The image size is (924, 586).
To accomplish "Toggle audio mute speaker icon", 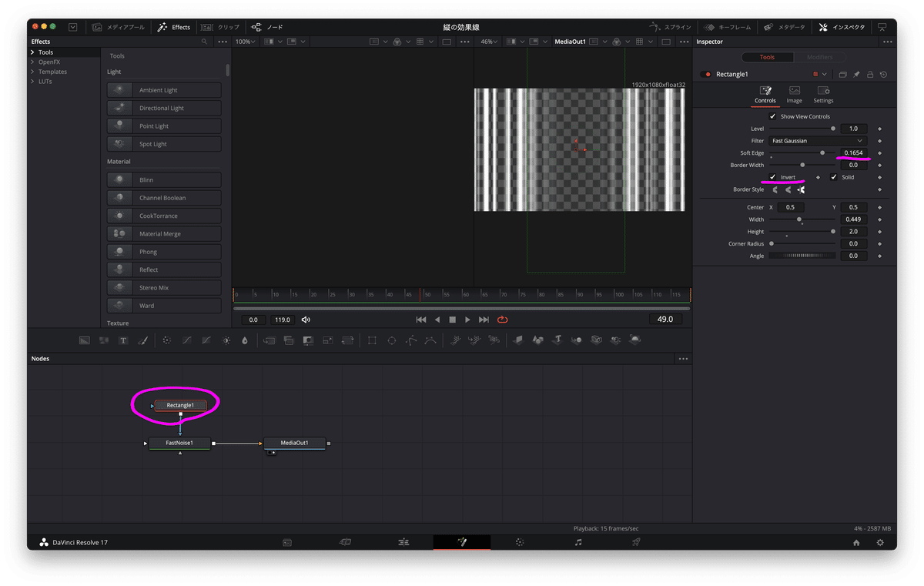I will [x=306, y=320].
